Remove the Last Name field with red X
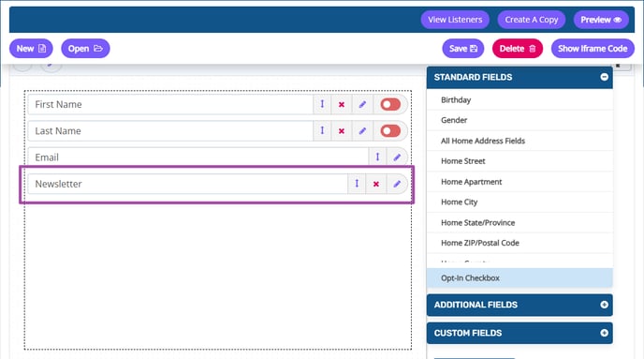Image resolution: width=644 pixels, height=359 pixels. (x=342, y=131)
